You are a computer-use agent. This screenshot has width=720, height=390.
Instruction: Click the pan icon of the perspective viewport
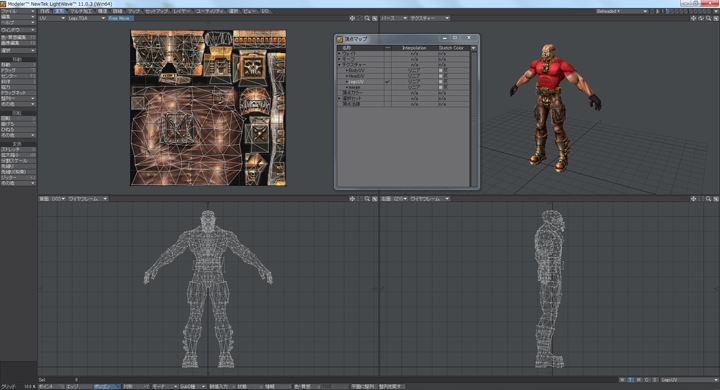693,18
